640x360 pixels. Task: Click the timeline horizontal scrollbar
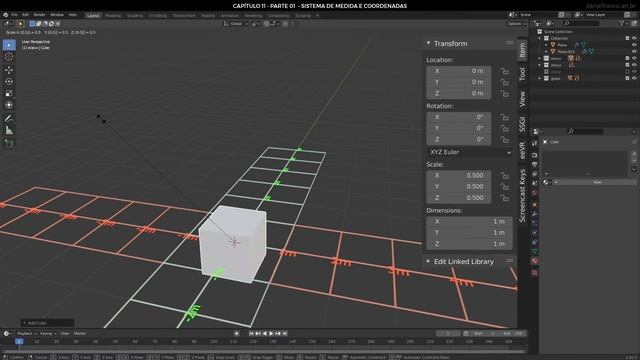point(263,351)
